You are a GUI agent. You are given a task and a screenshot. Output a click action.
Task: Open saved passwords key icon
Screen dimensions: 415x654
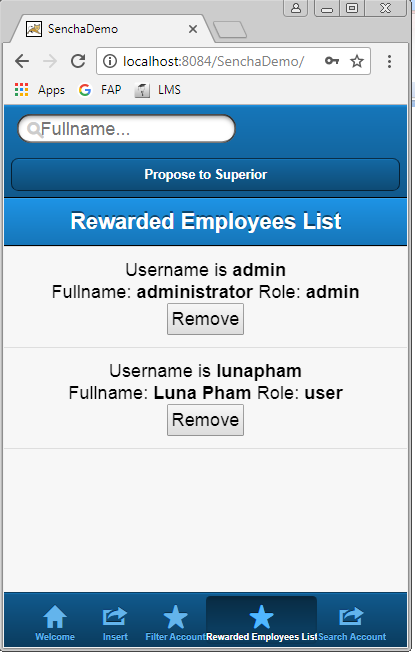pos(332,61)
